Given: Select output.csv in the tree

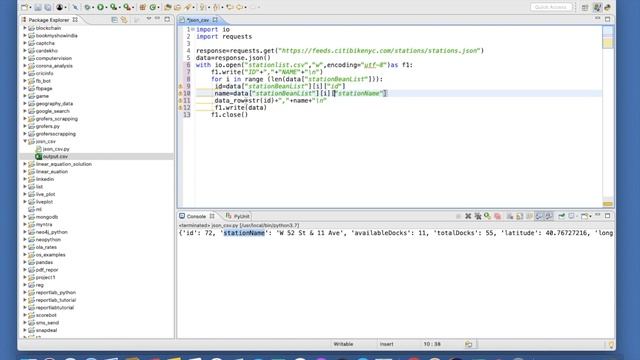Looking at the screenshot, I should (x=55, y=156).
